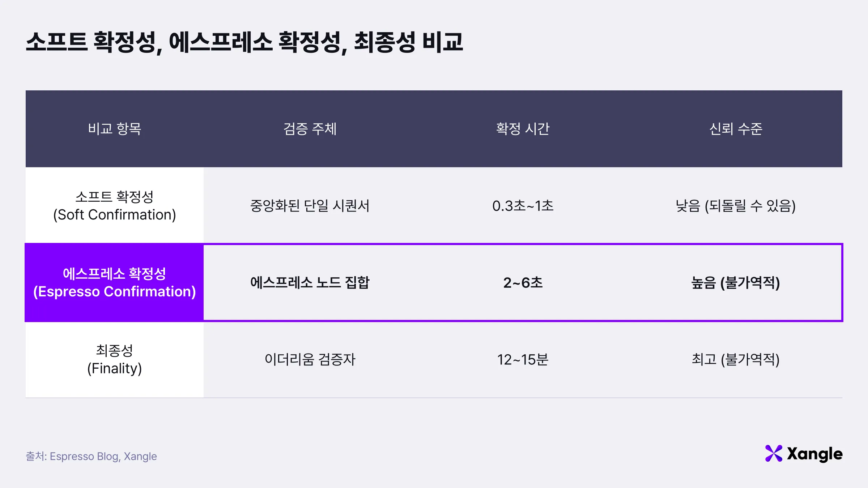Viewport: 868px width, 488px height.
Task: Click the 비교 항목 column header
Action: coord(114,129)
